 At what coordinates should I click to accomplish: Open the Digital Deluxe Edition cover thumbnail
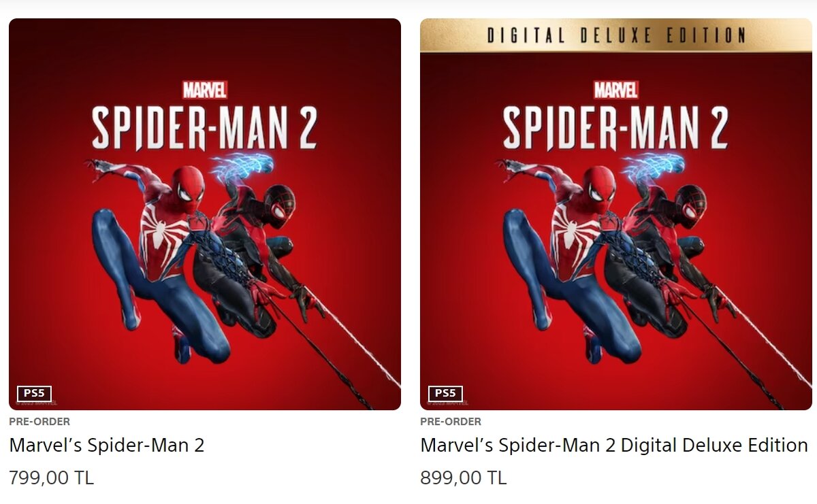point(616,214)
